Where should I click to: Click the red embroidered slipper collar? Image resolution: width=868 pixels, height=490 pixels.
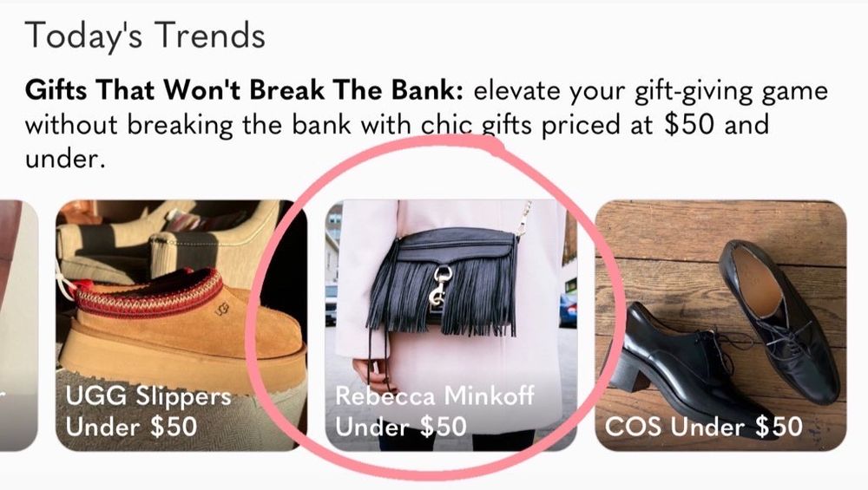coord(149,293)
